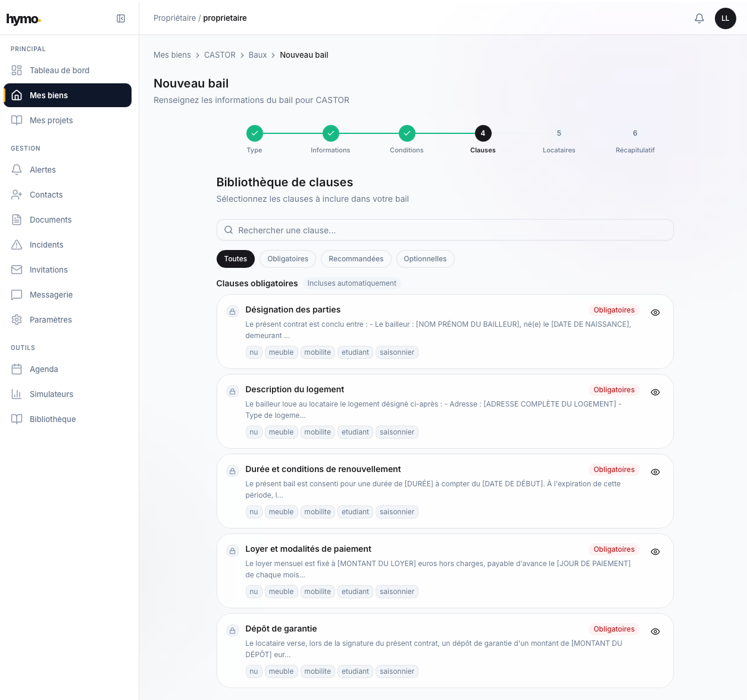Go to Incidents in the sidebar
Image resolution: width=747 pixels, height=700 pixels.
[x=46, y=245]
